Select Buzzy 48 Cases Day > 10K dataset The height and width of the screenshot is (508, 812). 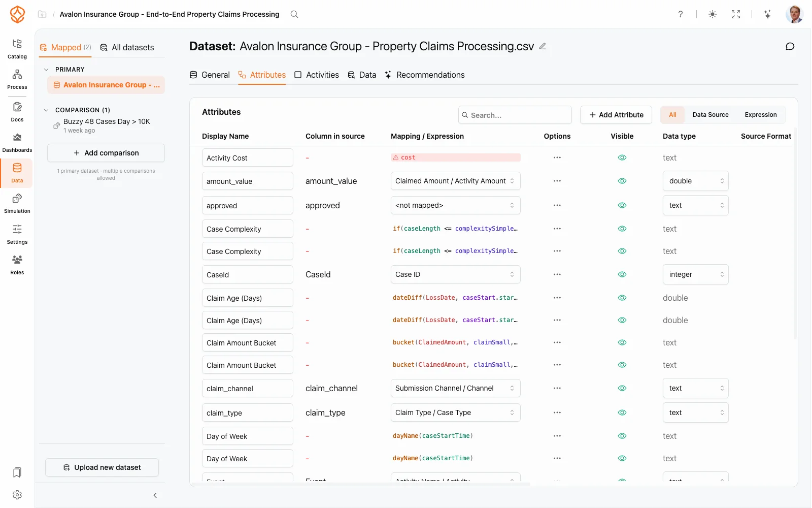pyautogui.click(x=106, y=125)
